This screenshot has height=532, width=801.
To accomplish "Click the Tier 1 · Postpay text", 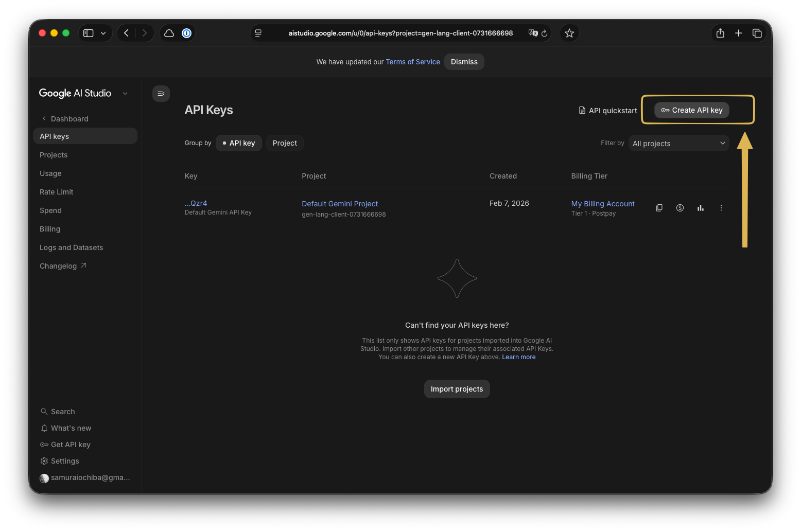I will [594, 214].
